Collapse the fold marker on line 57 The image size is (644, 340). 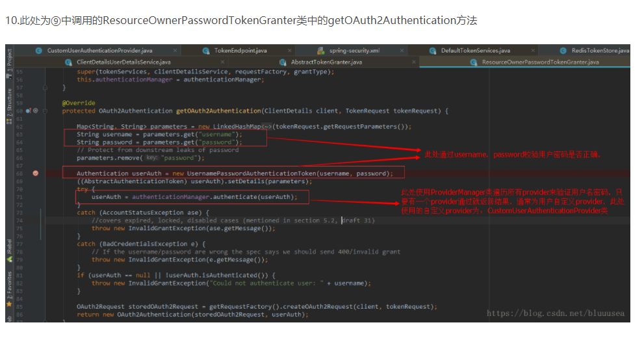[x=45, y=88]
